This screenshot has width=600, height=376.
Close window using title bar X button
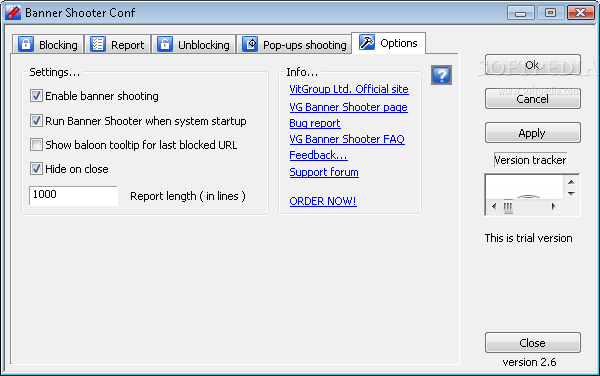pos(580,13)
